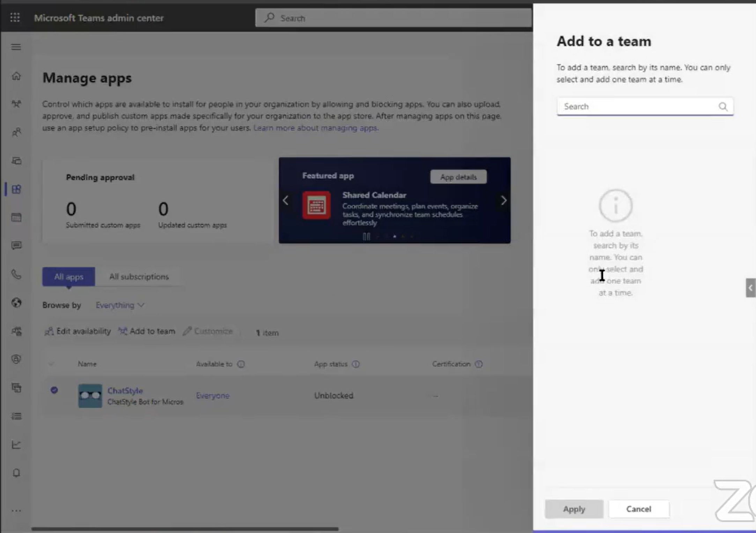
Task: Open the Home sidebar icon
Action: click(16, 76)
